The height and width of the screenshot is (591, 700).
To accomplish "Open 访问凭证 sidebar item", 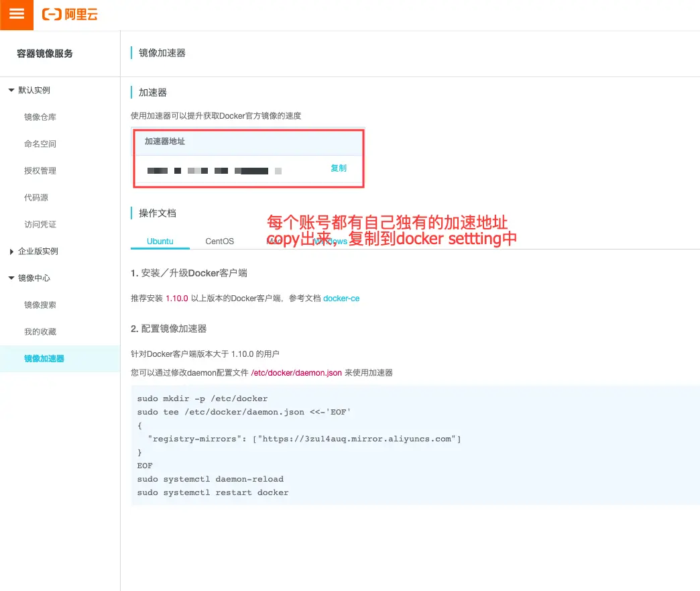I will click(x=40, y=224).
